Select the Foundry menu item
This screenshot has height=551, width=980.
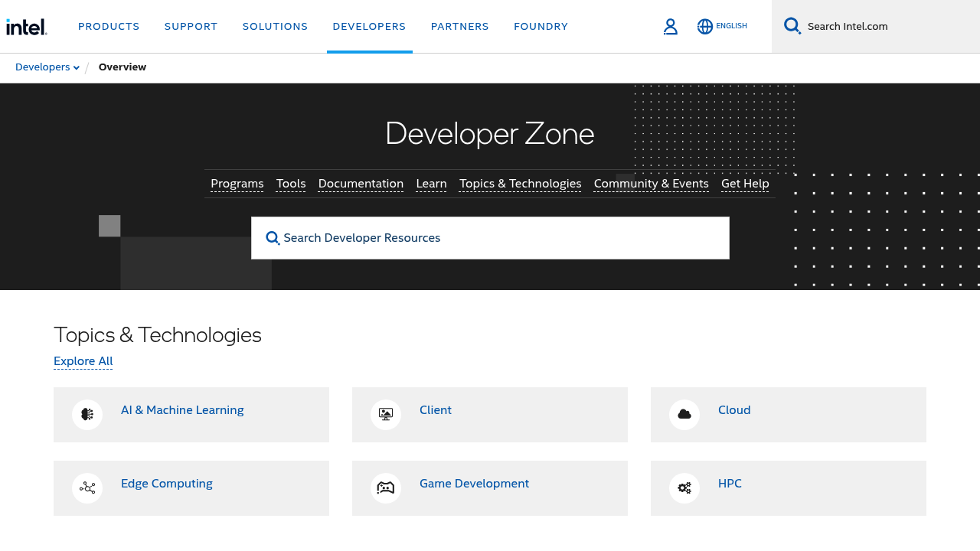(x=541, y=27)
